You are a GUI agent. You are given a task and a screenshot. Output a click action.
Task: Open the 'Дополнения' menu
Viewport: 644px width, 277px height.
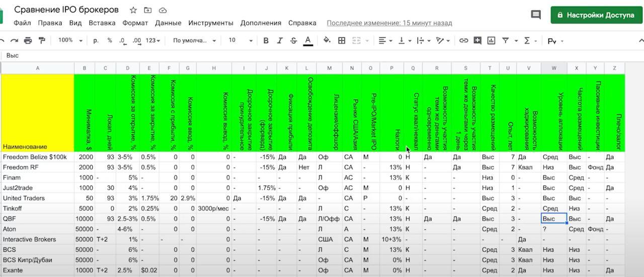(261, 23)
